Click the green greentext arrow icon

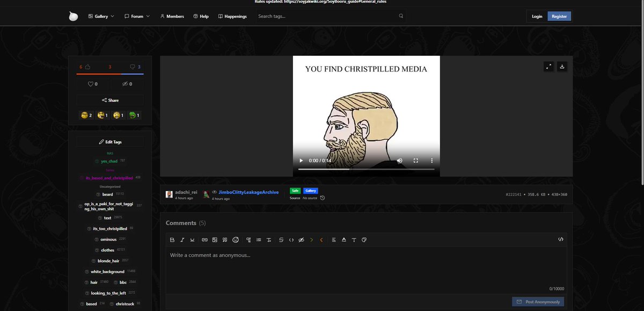311,240
